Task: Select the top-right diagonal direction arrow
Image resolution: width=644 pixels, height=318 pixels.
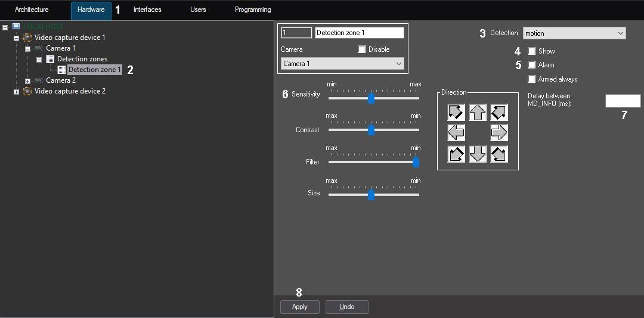Action: 499,112
